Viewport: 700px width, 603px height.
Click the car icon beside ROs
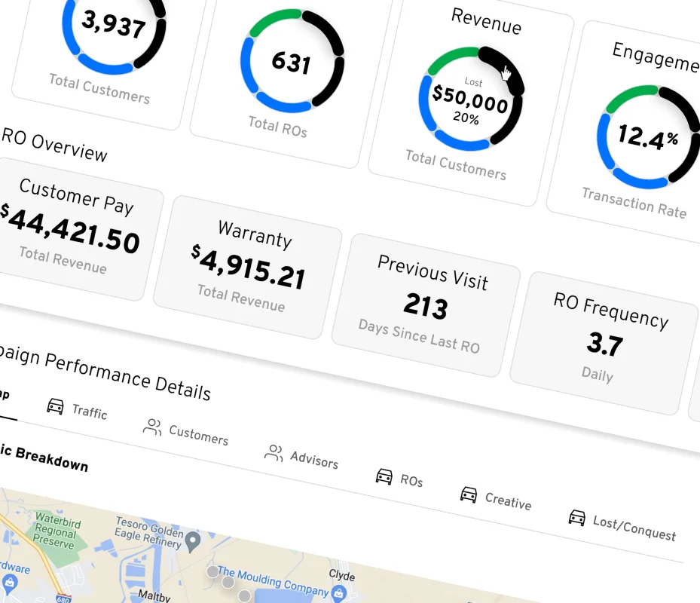pos(384,476)
